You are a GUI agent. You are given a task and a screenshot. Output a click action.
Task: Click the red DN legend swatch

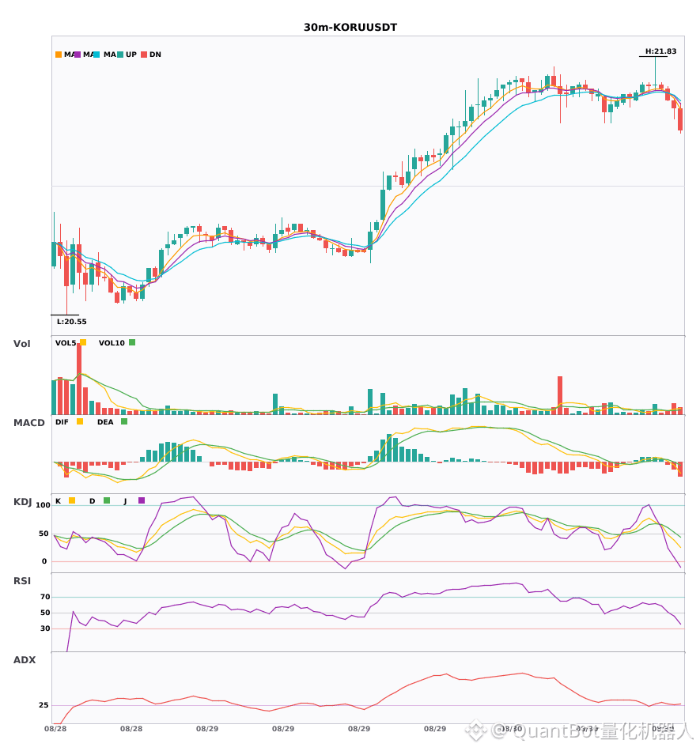(x=144, y=55)
